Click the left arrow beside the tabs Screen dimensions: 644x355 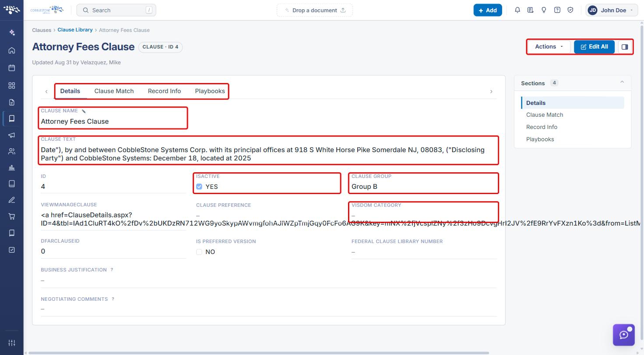tap(46, 91)
